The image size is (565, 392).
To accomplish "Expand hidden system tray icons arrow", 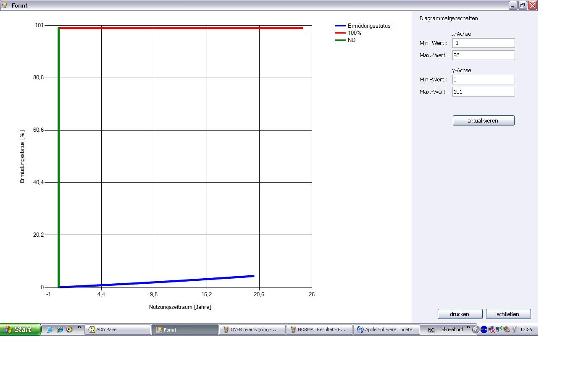I will (476, 330).
